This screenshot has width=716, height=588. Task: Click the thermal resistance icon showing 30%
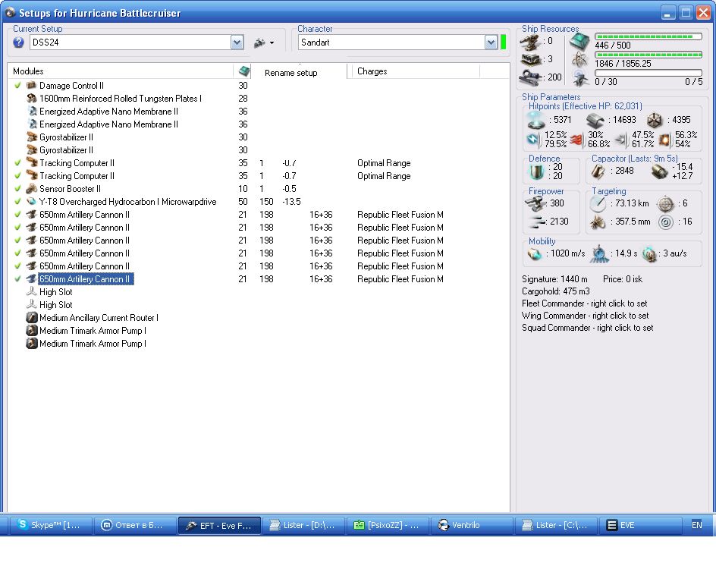576,140
